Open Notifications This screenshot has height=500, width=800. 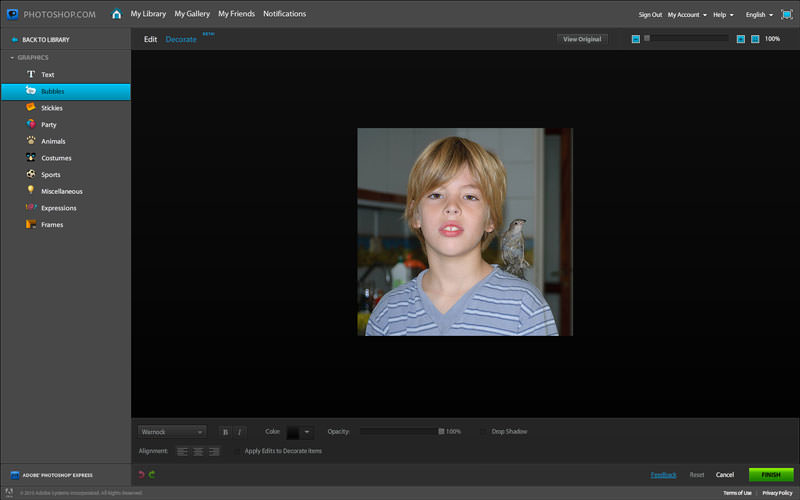point(284,14)
